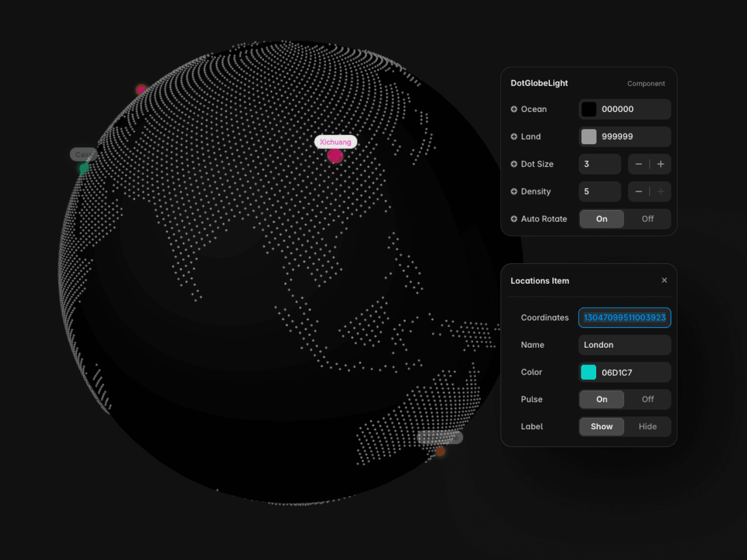The width and height of the screenshot is (747, 560).
Task: Click the plus icon beside Auto Rotate
Action: [x=514, y=219]
